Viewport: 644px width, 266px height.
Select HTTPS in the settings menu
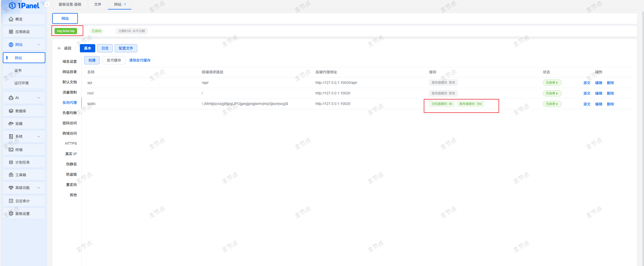tap(71, 144)
